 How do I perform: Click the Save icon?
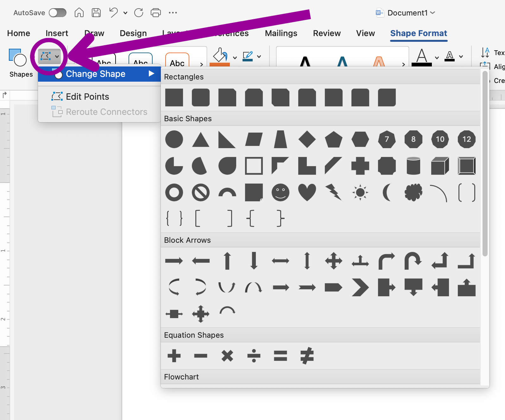tap(96, 13)
